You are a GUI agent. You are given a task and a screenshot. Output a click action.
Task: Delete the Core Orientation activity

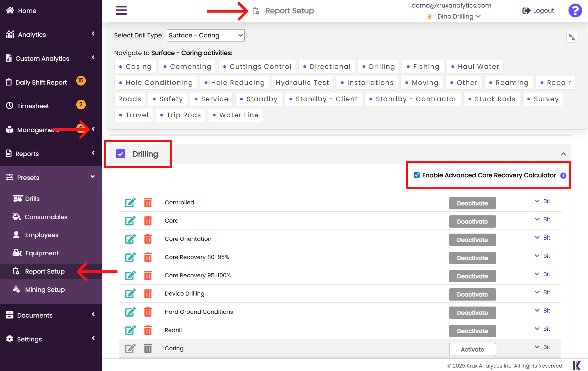tap(148, 239)
